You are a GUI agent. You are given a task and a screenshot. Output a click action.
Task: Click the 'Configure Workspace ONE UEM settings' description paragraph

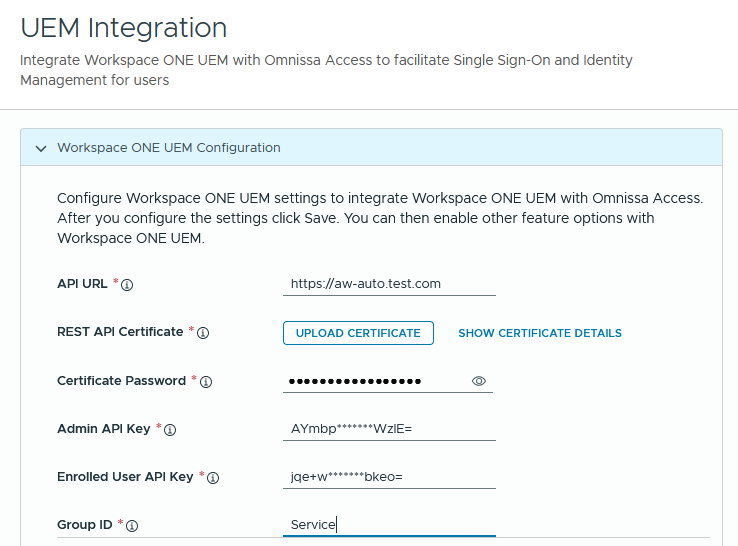[380, 218]
